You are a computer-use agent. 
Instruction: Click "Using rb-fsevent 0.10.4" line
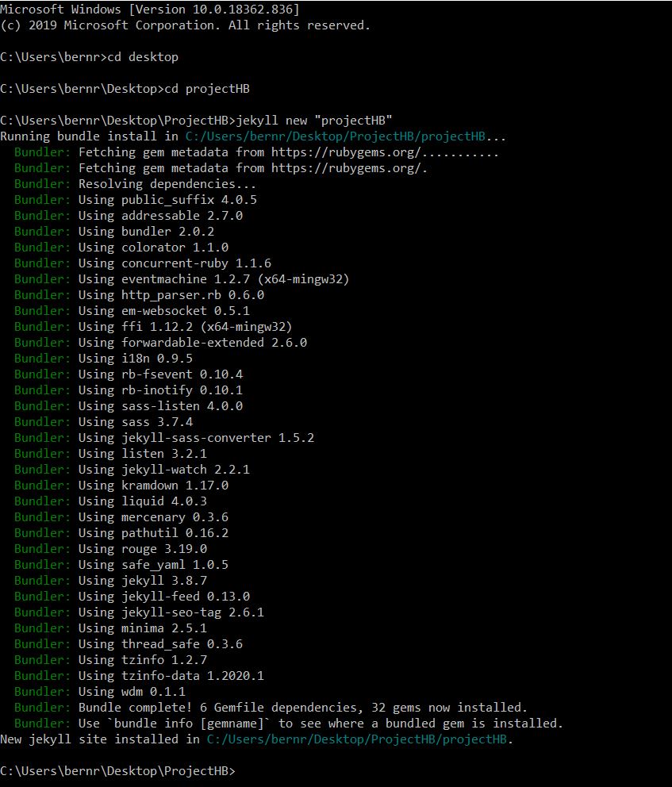[x=129, y=374]
